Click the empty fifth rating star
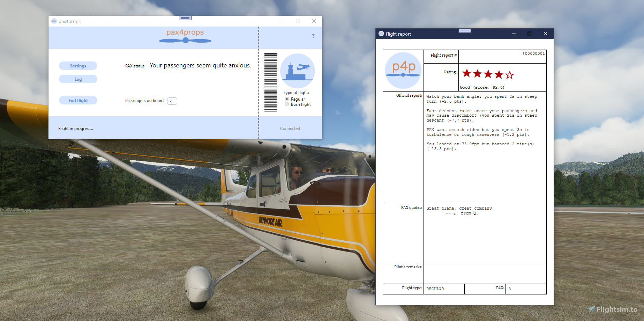644x321 pixels. pos(509,75)
